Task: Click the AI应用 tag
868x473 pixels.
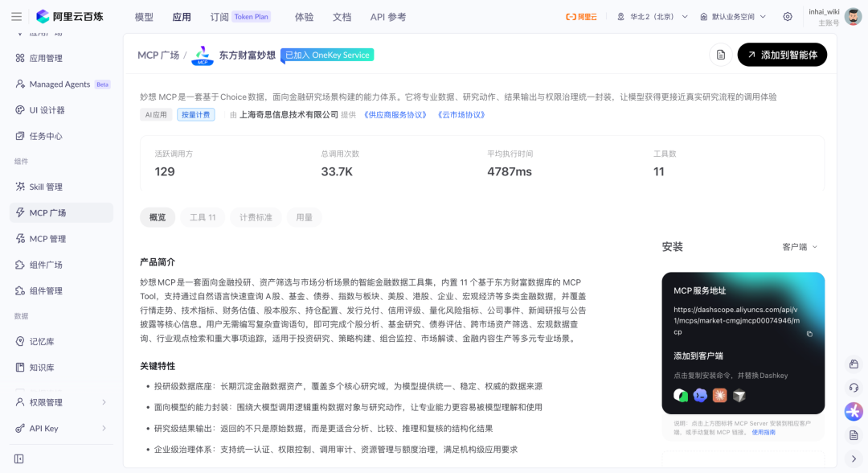Action: pos(156,115)
